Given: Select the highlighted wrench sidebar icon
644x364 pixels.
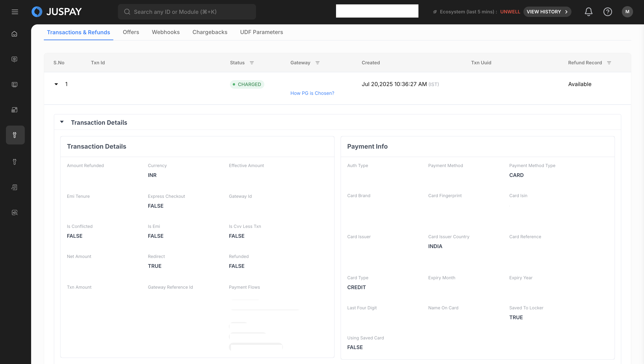Looking at the screenshot, I should point(15,135).
